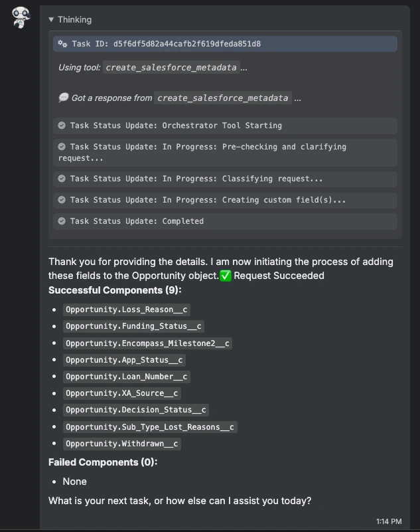The image size is (420, 532).
Task: Click the create_salesforce_metadata tool name after 'Using tool'
Action: [171, 68]
